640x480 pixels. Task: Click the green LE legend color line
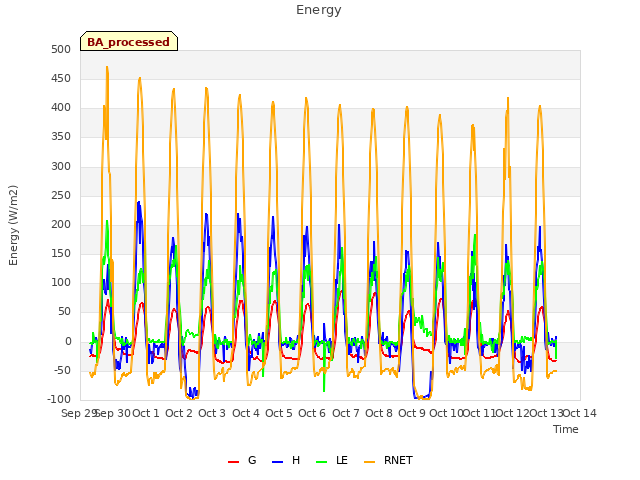coord(322,462)
